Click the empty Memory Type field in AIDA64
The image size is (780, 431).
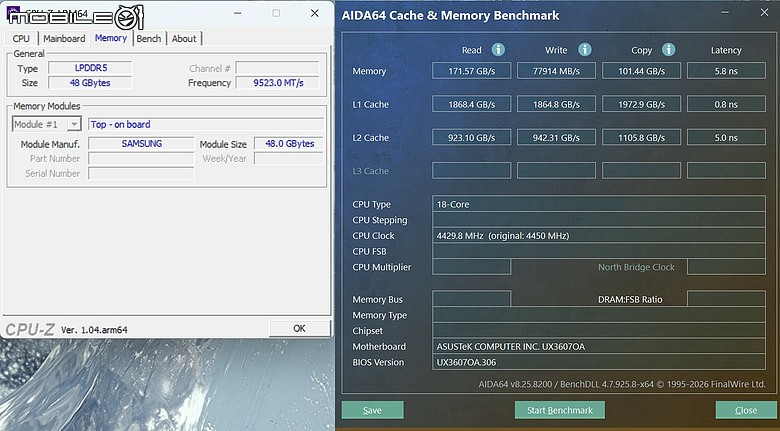click(x=599, y=315)
